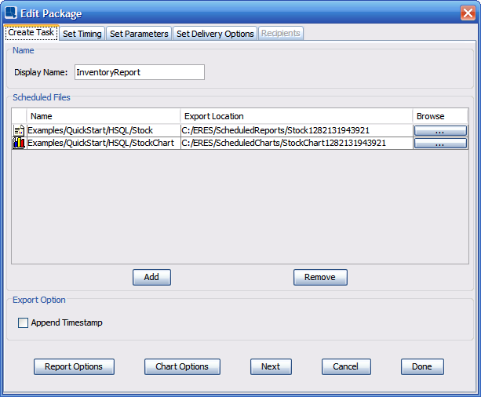The image size is (481, 397).
Task: Click the StockChart bar chart icon
Action: click(x=19, y=143)
